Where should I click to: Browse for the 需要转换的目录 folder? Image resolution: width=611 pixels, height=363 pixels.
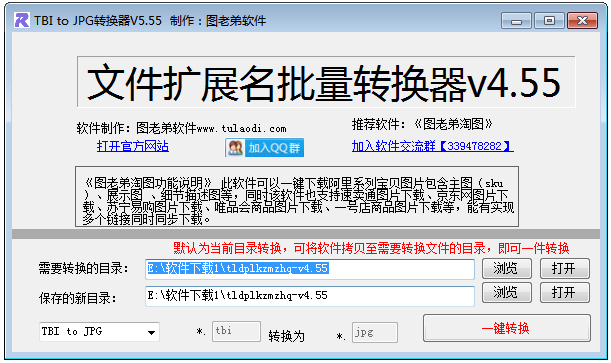tap(507, 268)
